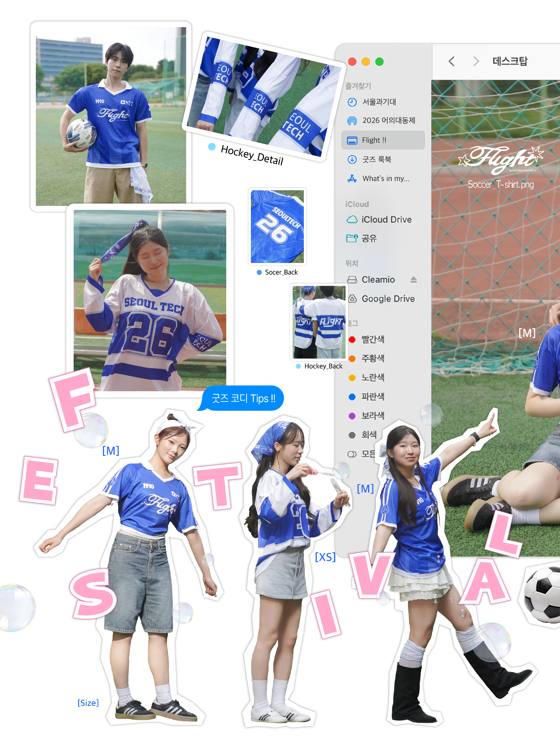Screen dimensions: 560x747
Task: Click the 즐겨찾기 section header
Action: (358, 86)
